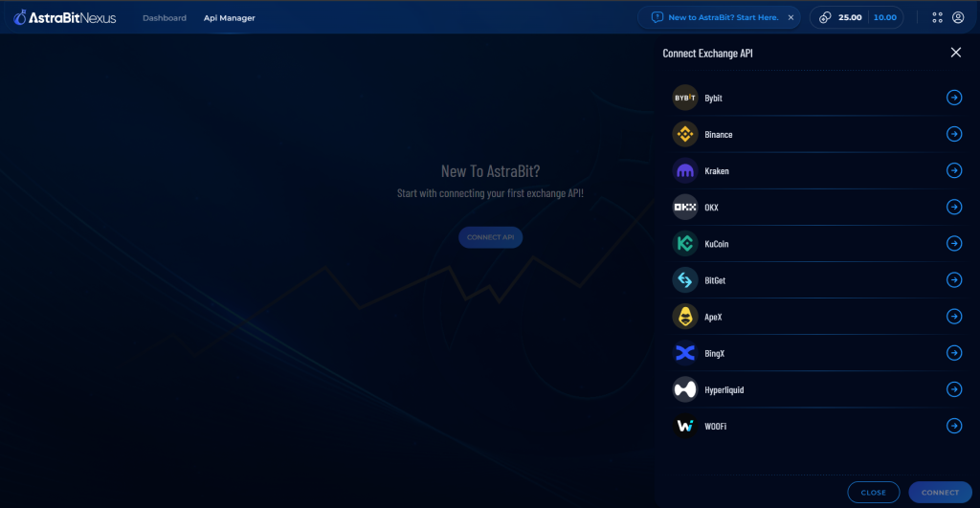Click the CLOSE button
This screenshot has width=980, height=508.
(873, 493)
